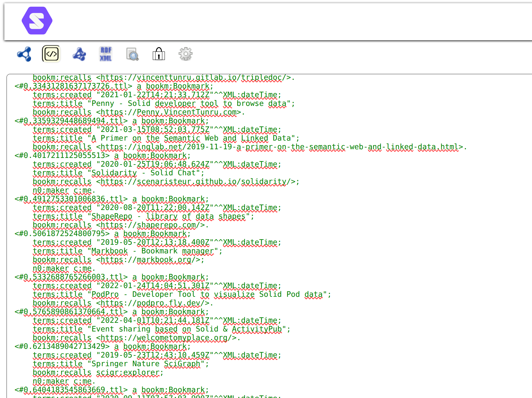Open the sharing padlock icon
Viewport: 532px width, 398px height.
coord(159,54)
